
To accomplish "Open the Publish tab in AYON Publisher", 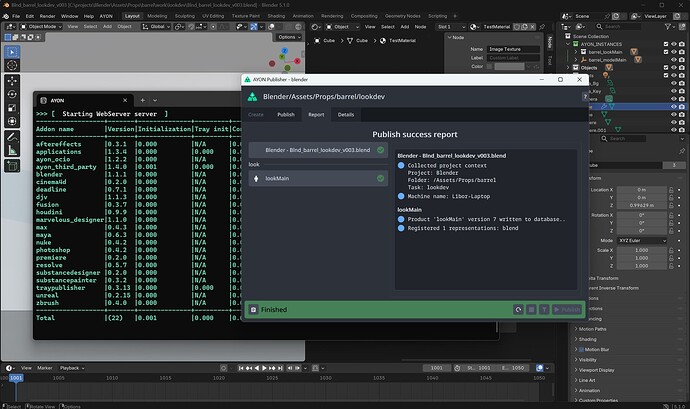I will coord(286,114).
